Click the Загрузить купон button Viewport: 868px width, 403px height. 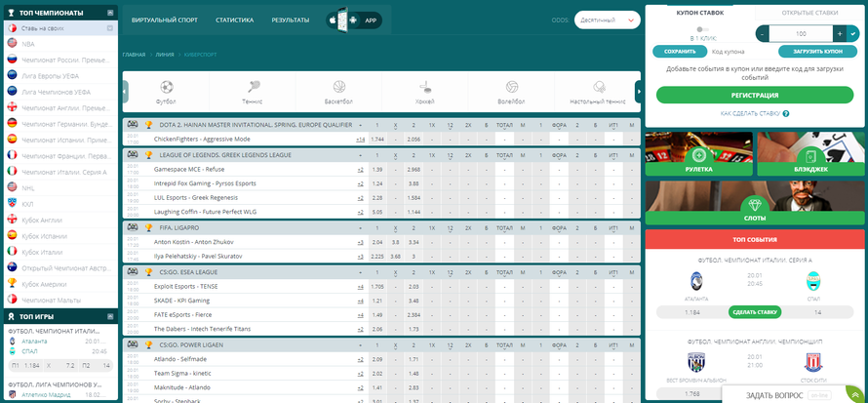pos(817,52)
